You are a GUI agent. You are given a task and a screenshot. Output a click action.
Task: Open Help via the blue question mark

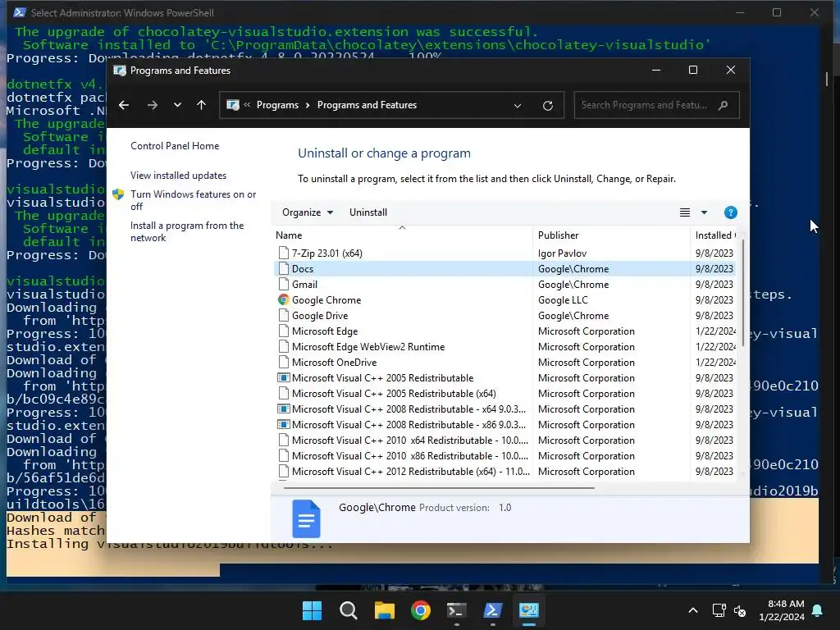pyautogui.click(x=731, y=212)
